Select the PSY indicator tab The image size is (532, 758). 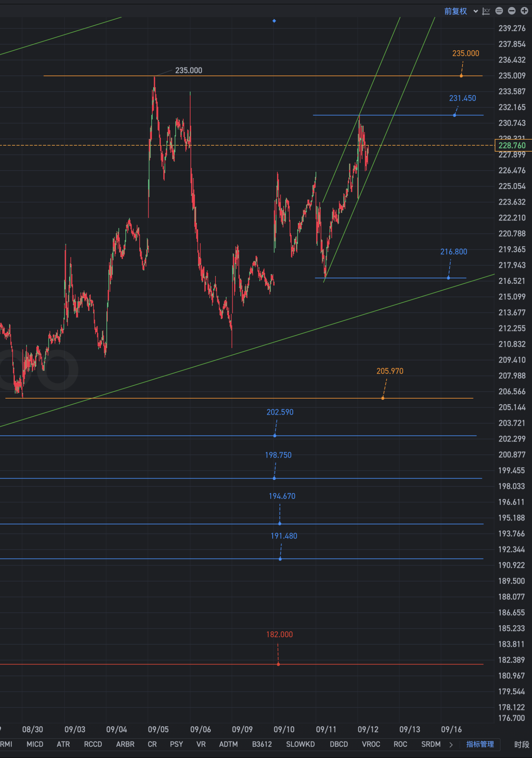coord(177,744)
